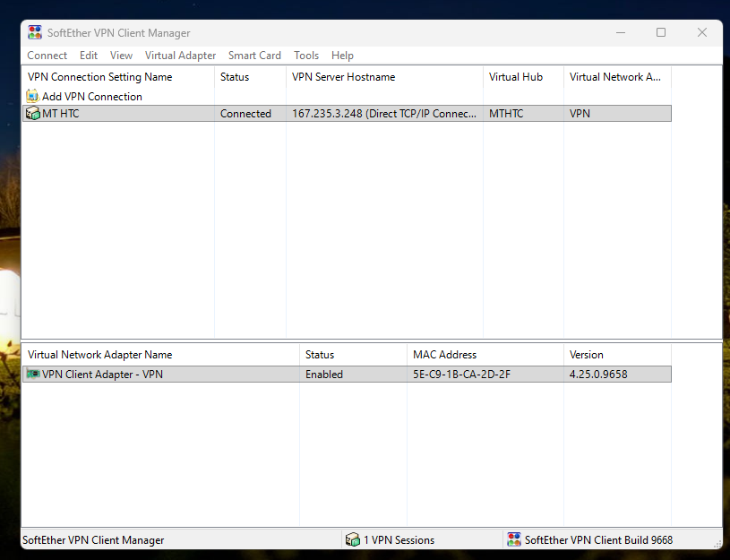Image resolution: width=730 pixels, height=560 pixels.
Task: Sort by VPN Connection Setting Name column
Action: (x=99, y=77)
